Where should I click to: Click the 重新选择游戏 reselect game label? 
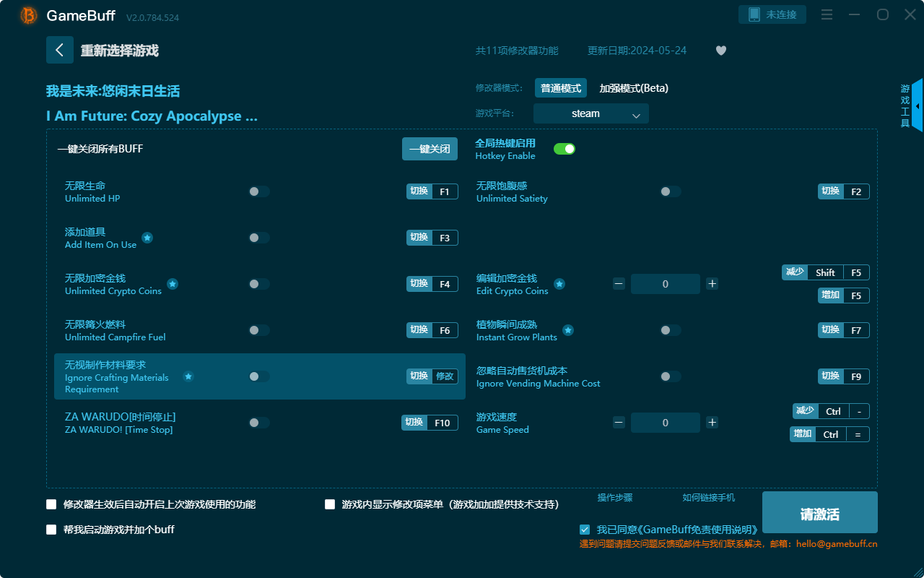pos(120,51)
